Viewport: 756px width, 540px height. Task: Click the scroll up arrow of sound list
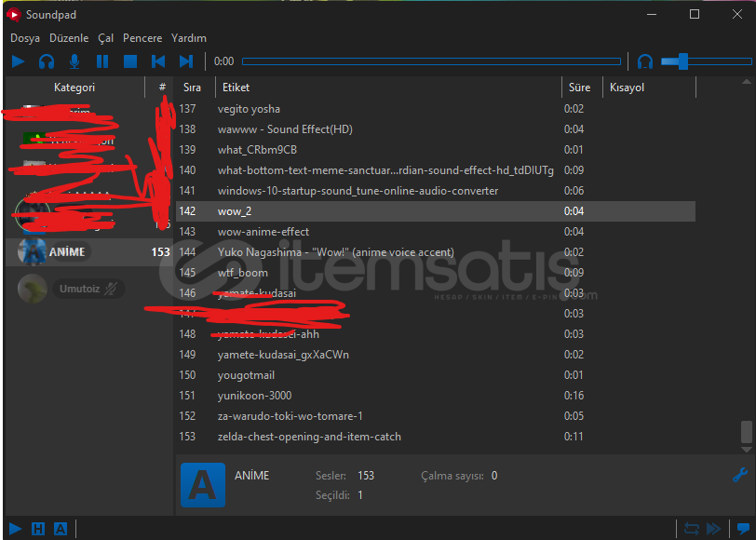[x=747, y=82]
